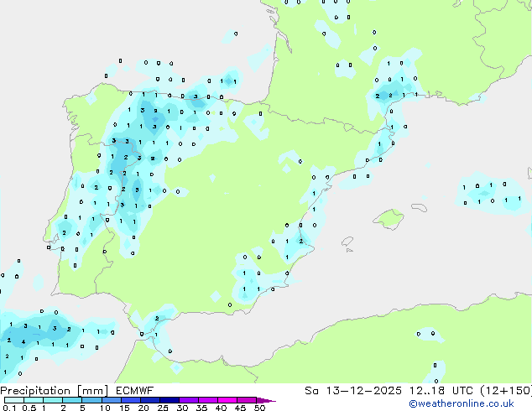Click the legend value "0.5"

(29, 408)
